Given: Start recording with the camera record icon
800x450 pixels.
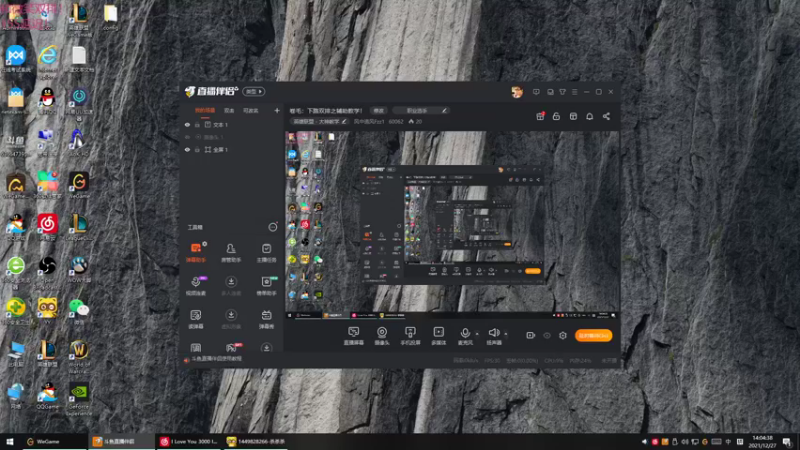Looking at the screenshot, I should tap(531, 335).
